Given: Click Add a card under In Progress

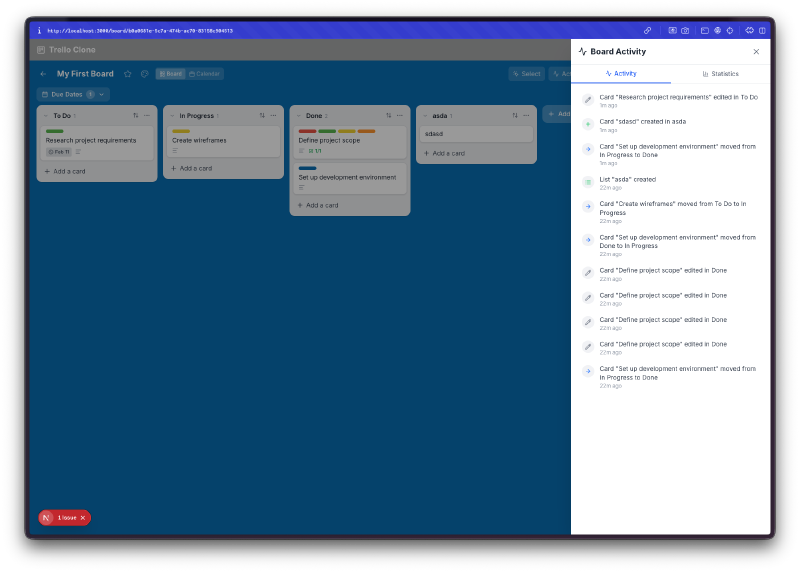Looking at the screenshot, I should point(196,168).
